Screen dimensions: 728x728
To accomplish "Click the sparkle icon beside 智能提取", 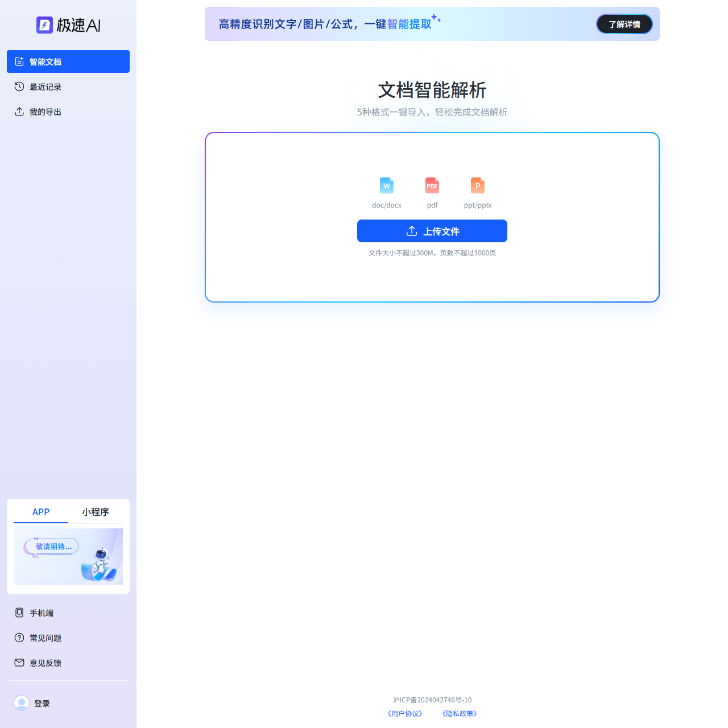I will click(436, 18).
